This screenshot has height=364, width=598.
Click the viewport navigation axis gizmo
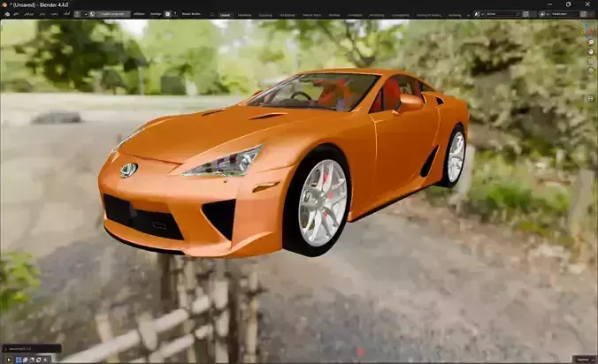tap(586, 32)
